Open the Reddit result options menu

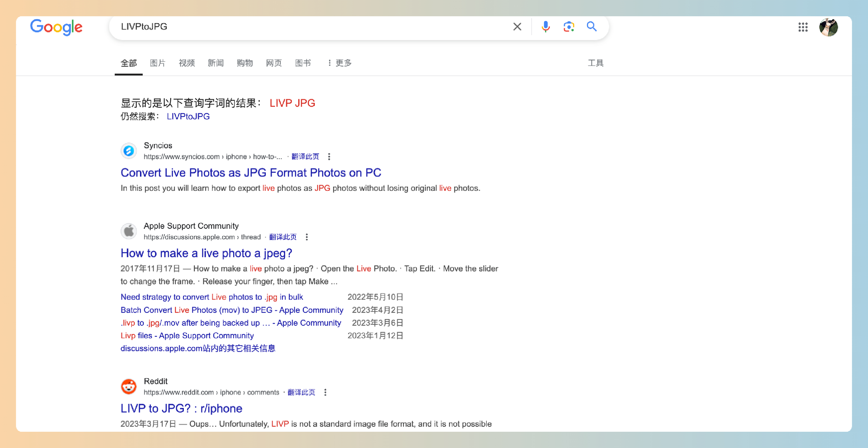click(x=325, y=393)
